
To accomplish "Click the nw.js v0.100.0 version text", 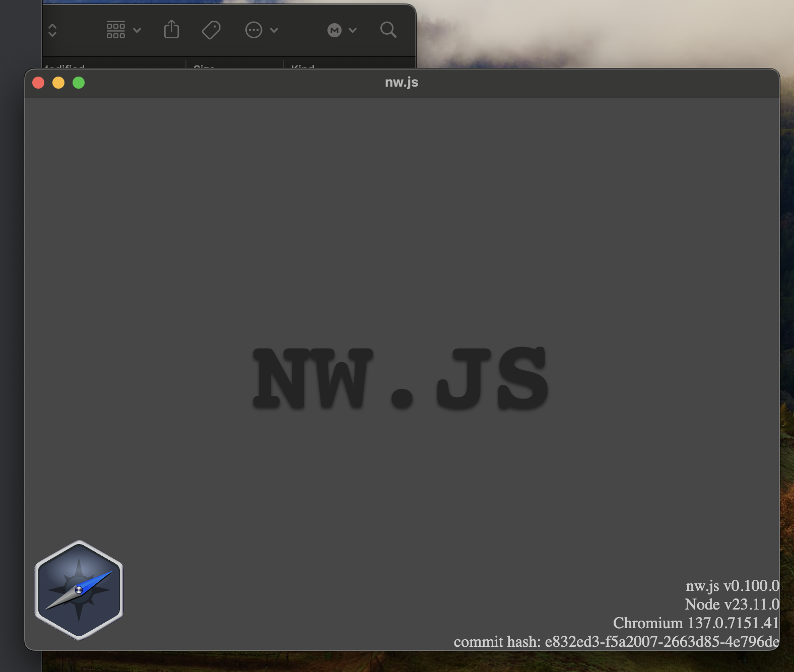I will [x=733, y=585].
